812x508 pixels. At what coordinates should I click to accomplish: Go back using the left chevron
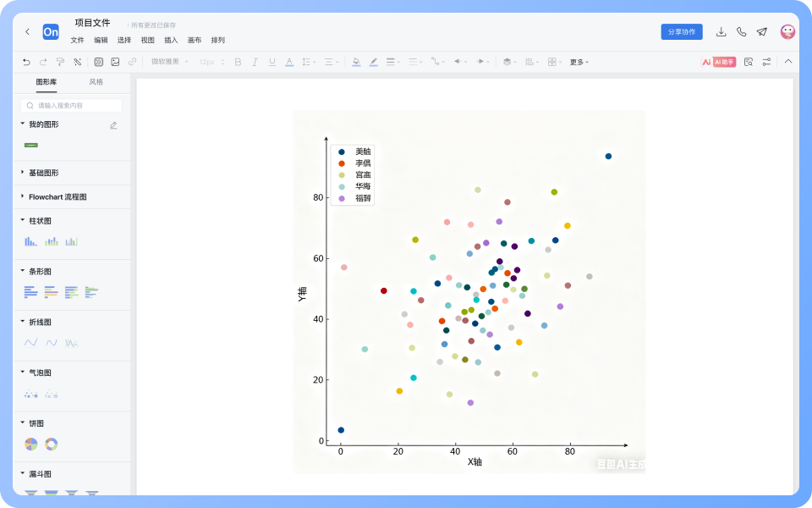pyautogui.click(x=27, y=32)
